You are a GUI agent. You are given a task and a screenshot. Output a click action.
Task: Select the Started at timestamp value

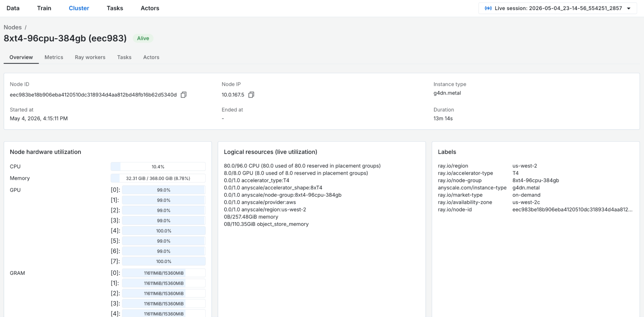[39, 118]
